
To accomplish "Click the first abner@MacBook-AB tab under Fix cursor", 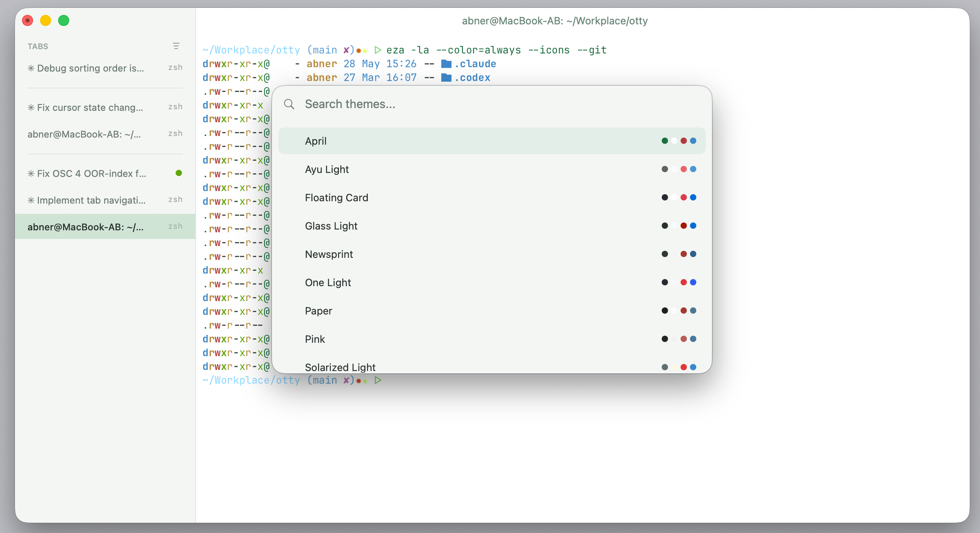I will point(105,134).
